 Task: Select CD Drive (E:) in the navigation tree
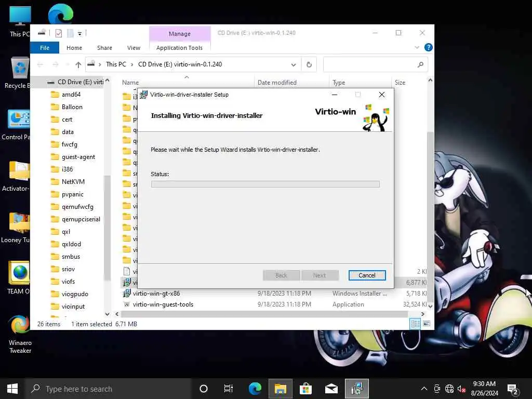76,82
